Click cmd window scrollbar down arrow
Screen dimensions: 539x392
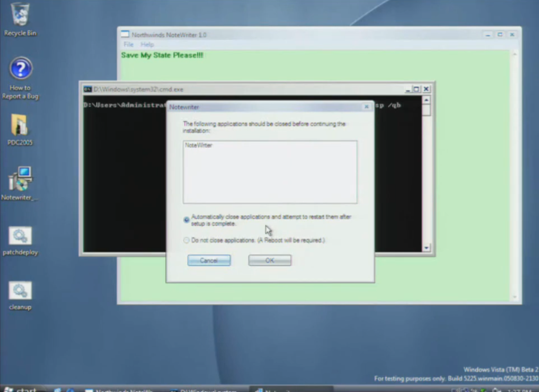click(x=426, y=248)
